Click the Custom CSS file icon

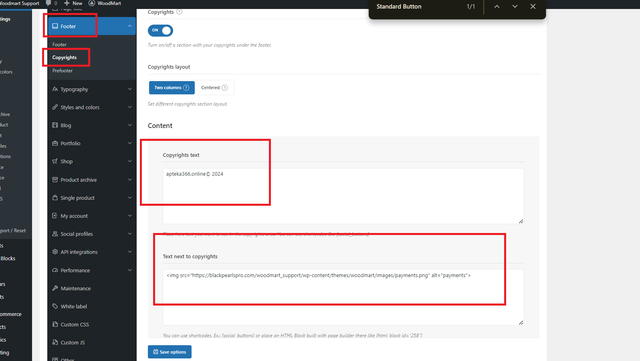click(55, 324)
